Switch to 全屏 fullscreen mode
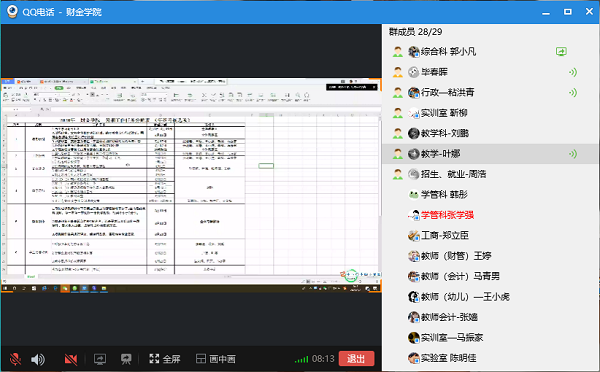This screenshot has width=600, height=372. click(165, 359)
